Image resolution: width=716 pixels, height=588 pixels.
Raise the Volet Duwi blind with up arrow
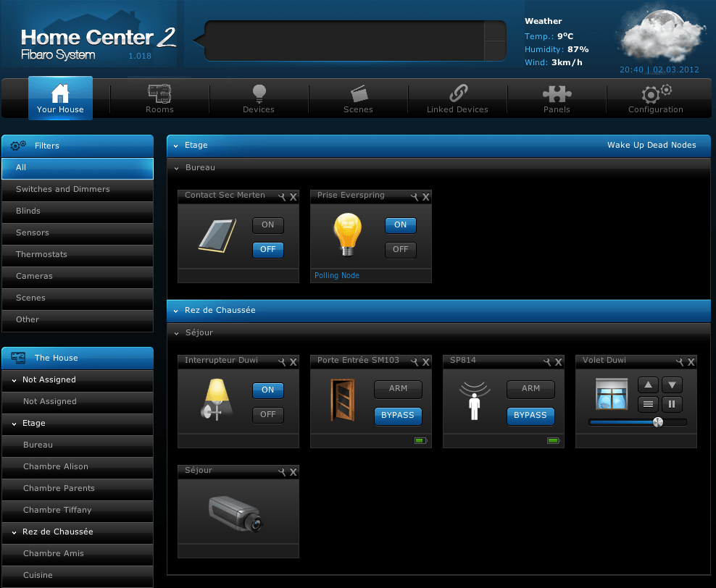(648, 385)
